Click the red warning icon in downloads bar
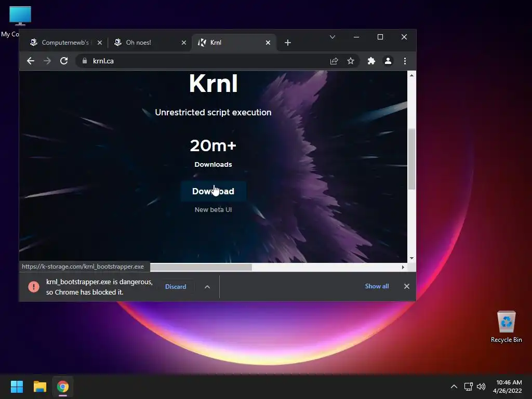 (34, 287)
